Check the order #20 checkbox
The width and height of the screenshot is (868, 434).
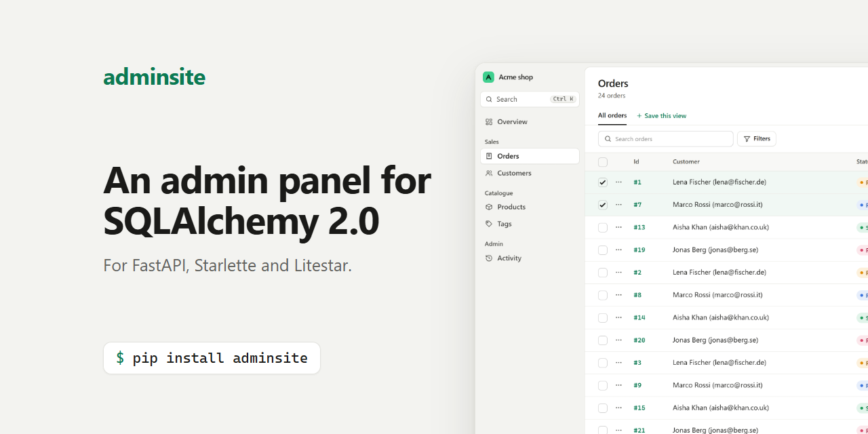pos(603,340)
